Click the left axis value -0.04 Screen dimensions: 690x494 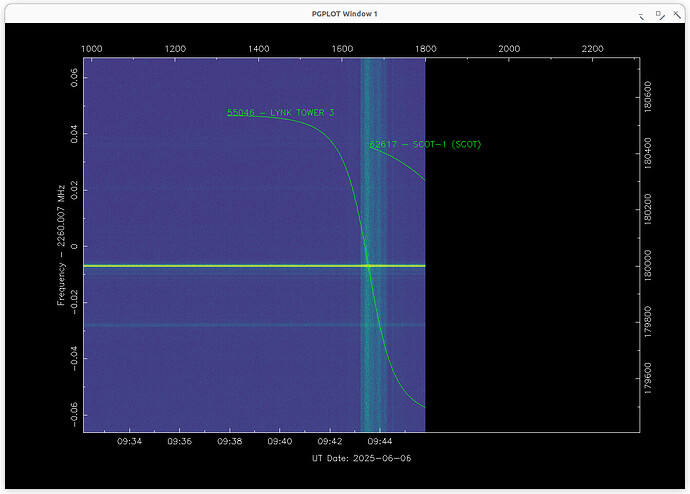[73, 358]
